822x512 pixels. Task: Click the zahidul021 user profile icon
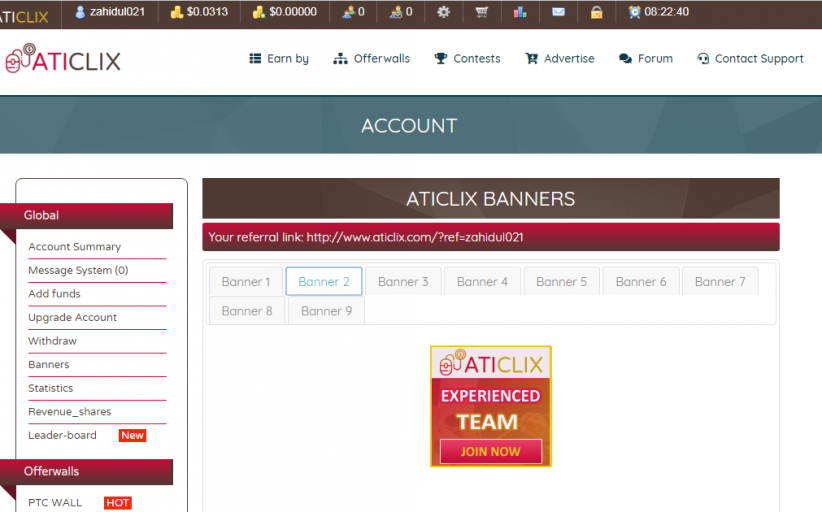[x=80, y=12]
